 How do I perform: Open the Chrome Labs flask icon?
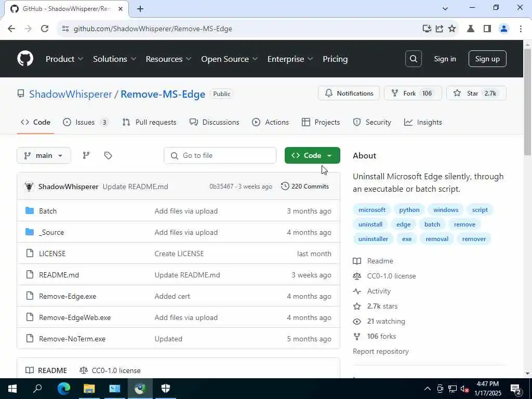pos(471,29)
